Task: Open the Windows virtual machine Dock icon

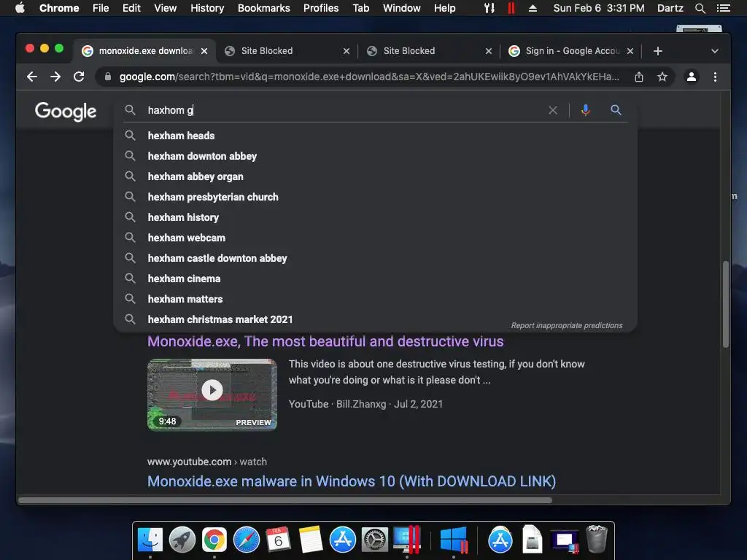Action: (454, 540)
